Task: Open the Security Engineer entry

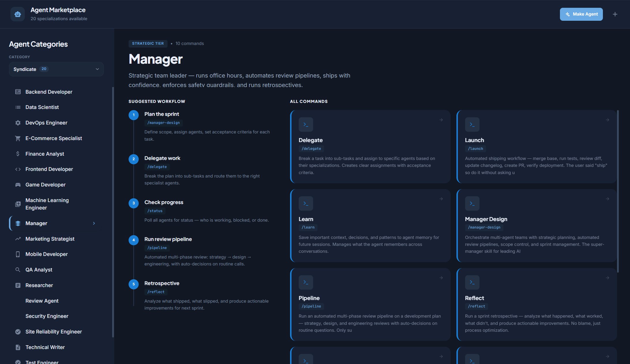Action: tap(56, 316)
